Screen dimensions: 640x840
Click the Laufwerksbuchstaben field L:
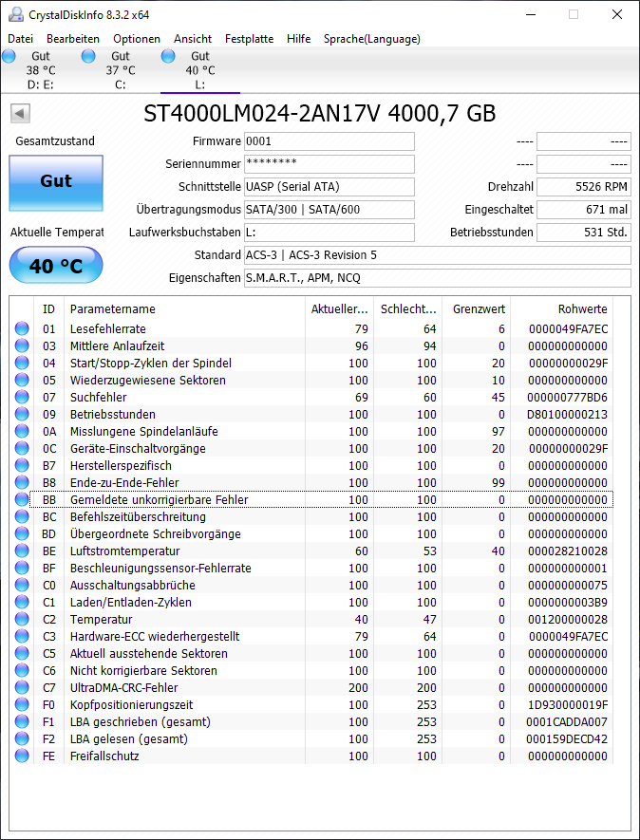point(329,233)
